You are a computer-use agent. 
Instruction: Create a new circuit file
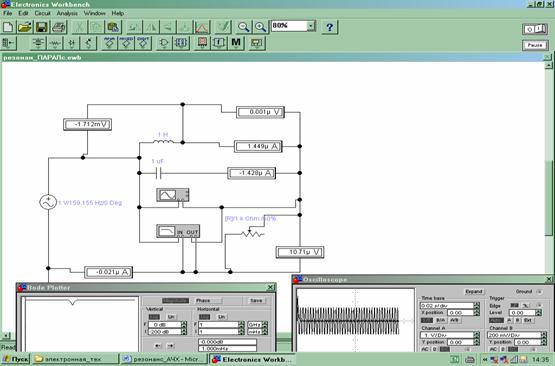(x=8, y=27)
